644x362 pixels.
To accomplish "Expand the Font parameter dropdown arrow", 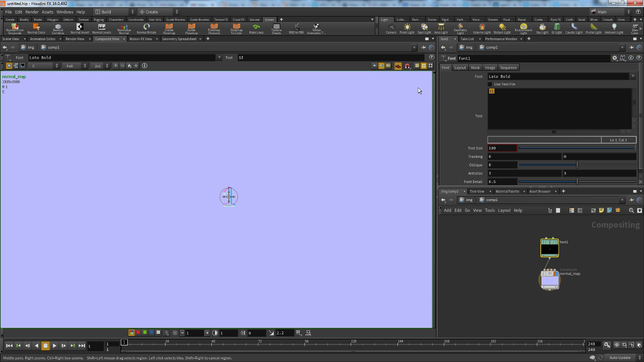I will pyautogui.click(x=633, y=76).
